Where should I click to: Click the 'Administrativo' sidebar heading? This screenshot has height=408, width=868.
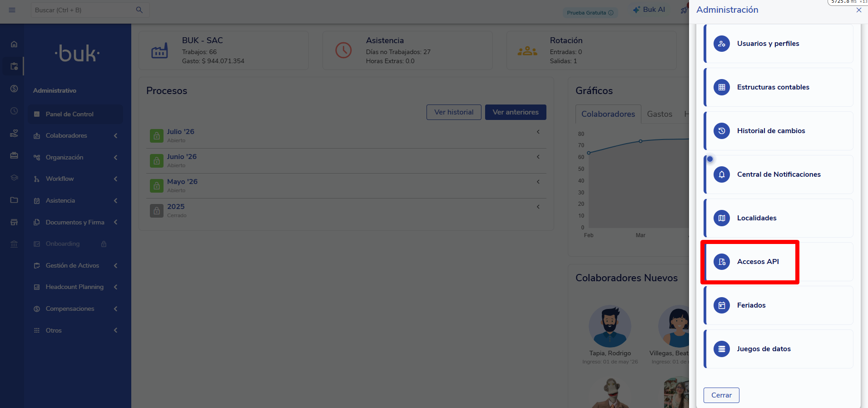coord(55,90)
